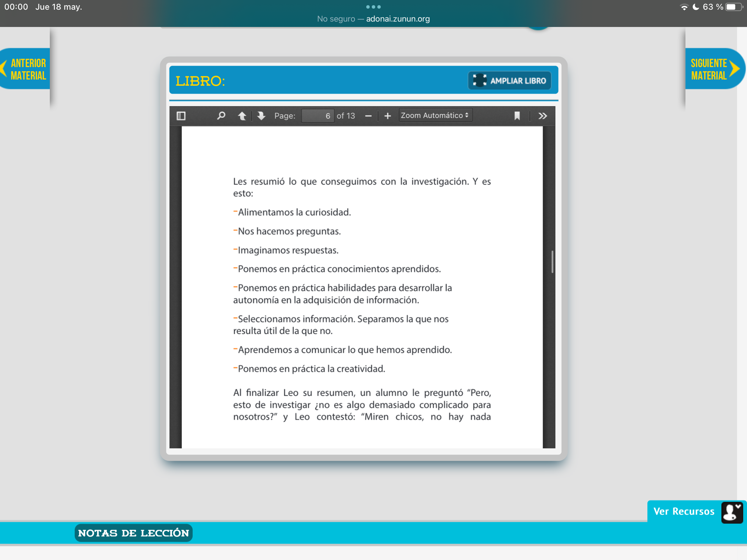Zoom out with the minus icon
747x560 pixels.
coord(368,116)
